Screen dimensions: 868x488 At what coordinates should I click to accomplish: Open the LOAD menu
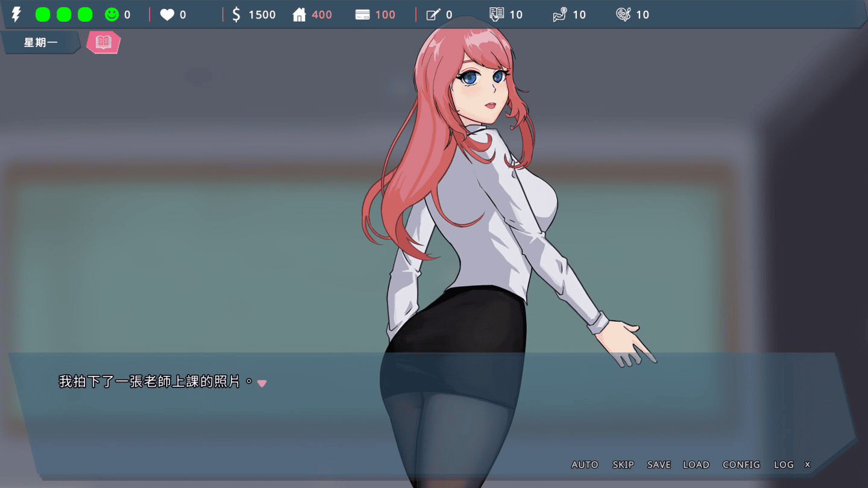click(x=696, y=465)
